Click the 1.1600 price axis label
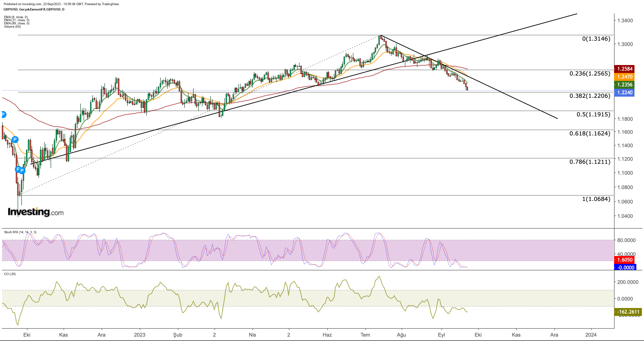 625,132
